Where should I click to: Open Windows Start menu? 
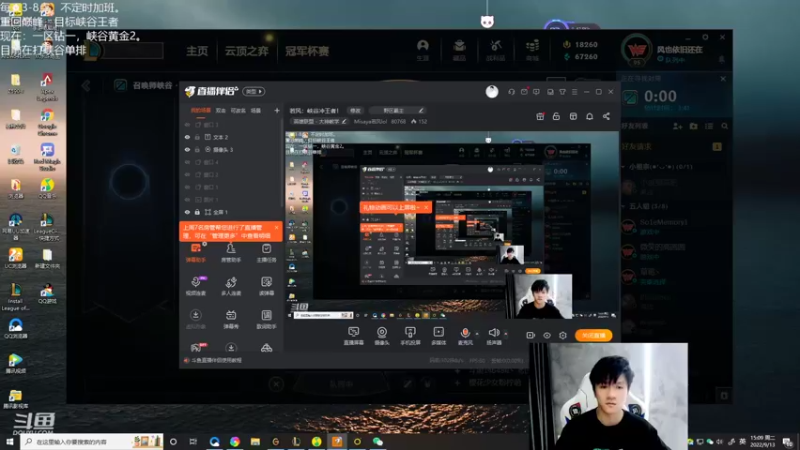click(10, 441)
